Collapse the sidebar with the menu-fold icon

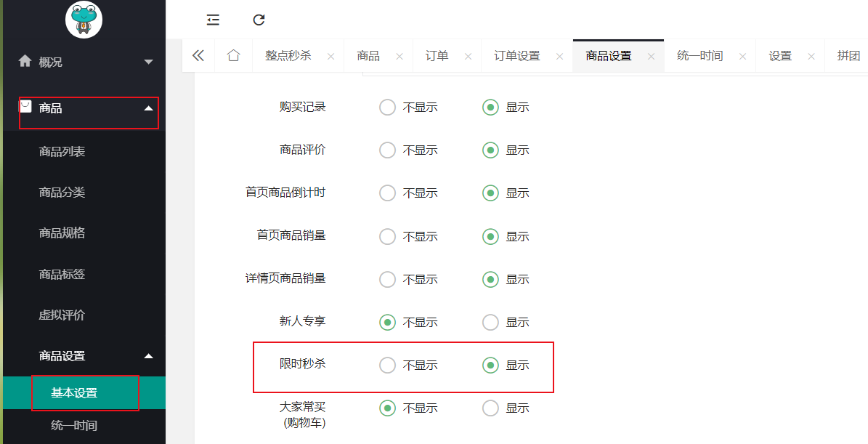(213, 20)
